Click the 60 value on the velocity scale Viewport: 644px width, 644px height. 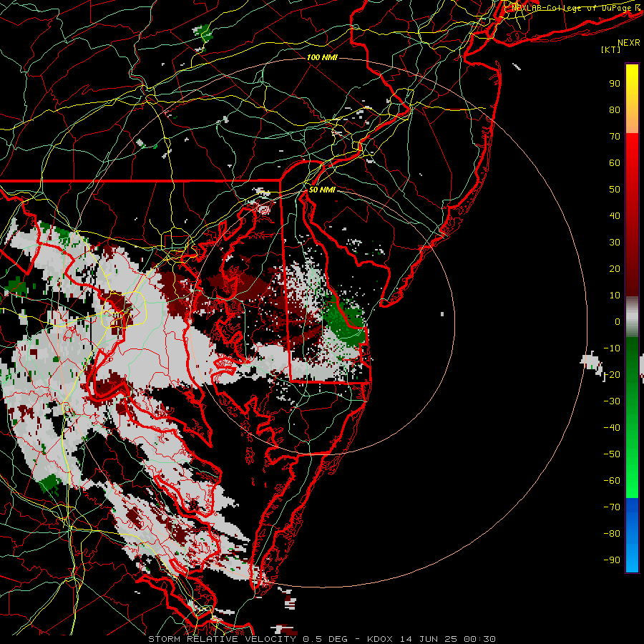coord(615,163)
